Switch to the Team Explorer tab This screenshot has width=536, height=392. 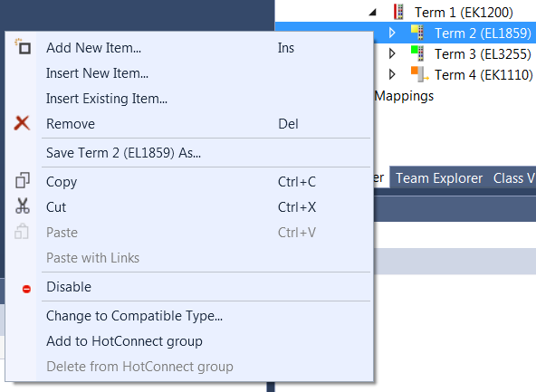439,178
